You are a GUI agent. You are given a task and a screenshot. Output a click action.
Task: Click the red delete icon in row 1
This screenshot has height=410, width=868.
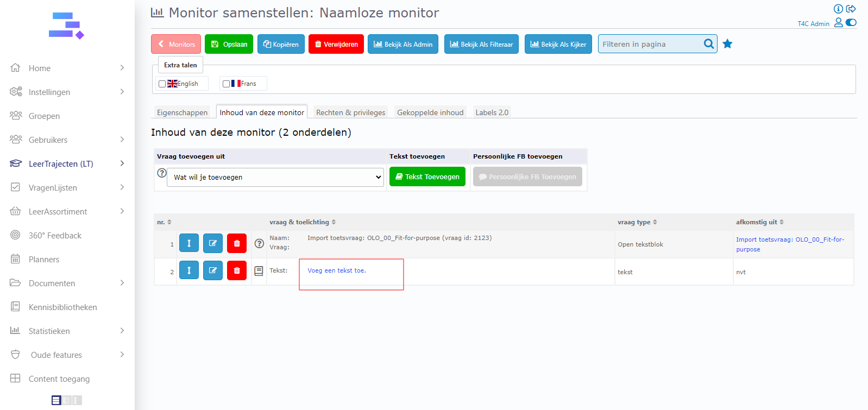[237, 243]
